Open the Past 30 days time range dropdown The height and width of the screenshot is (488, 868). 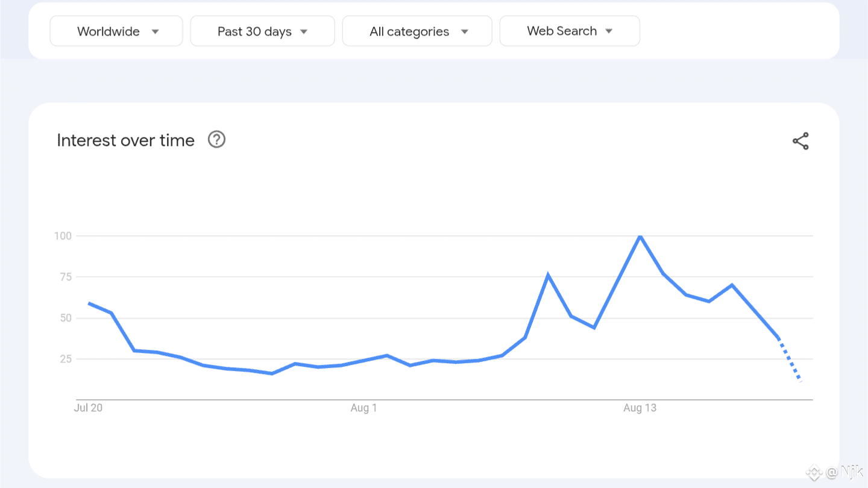click(262, 31)
